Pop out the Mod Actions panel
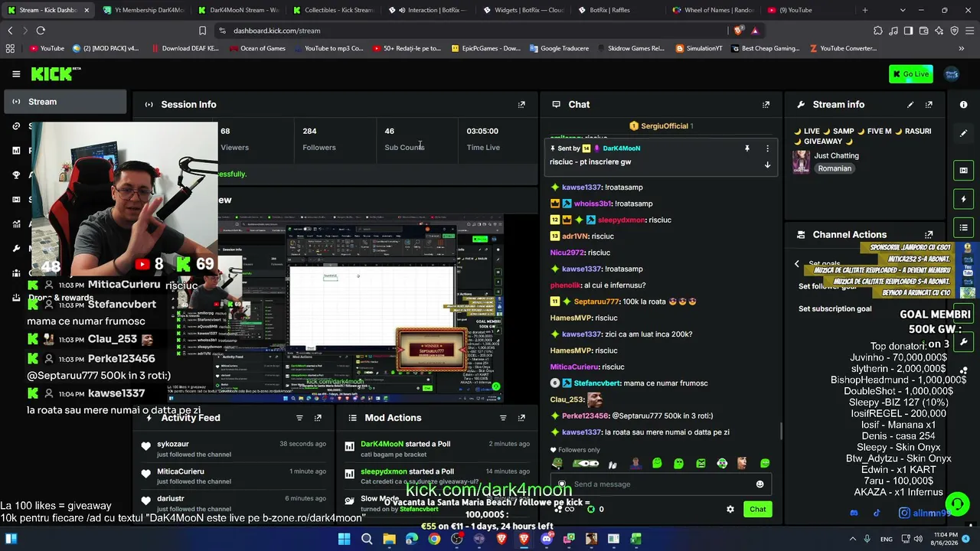 (521, 418)
